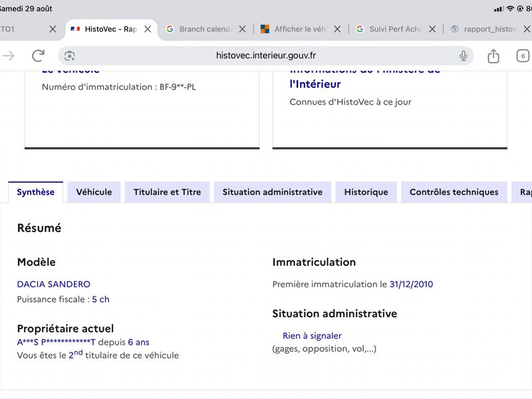Switch to the Branch calendar browser tab

(205, 29)
